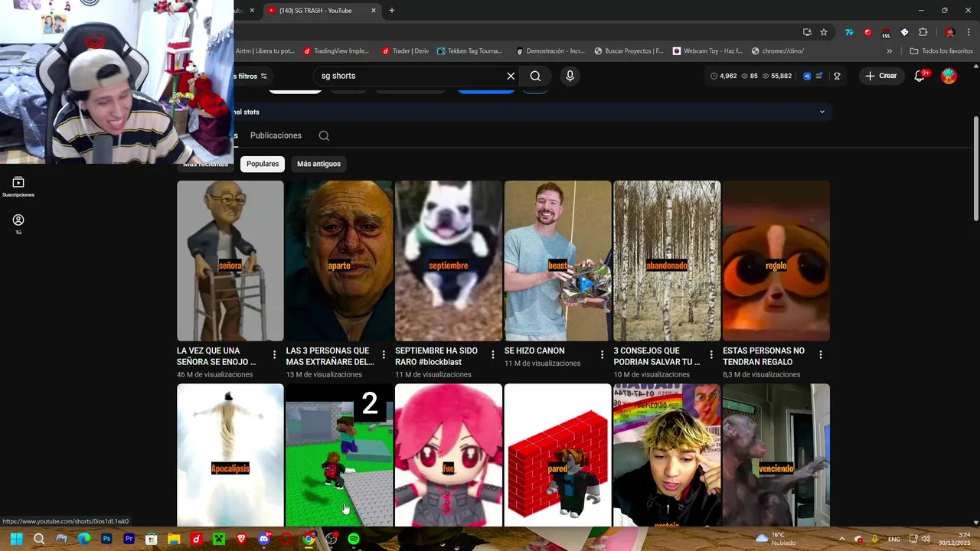
Task: Open options for LAS 3 PERSONAS video
Action: (384, 355)
